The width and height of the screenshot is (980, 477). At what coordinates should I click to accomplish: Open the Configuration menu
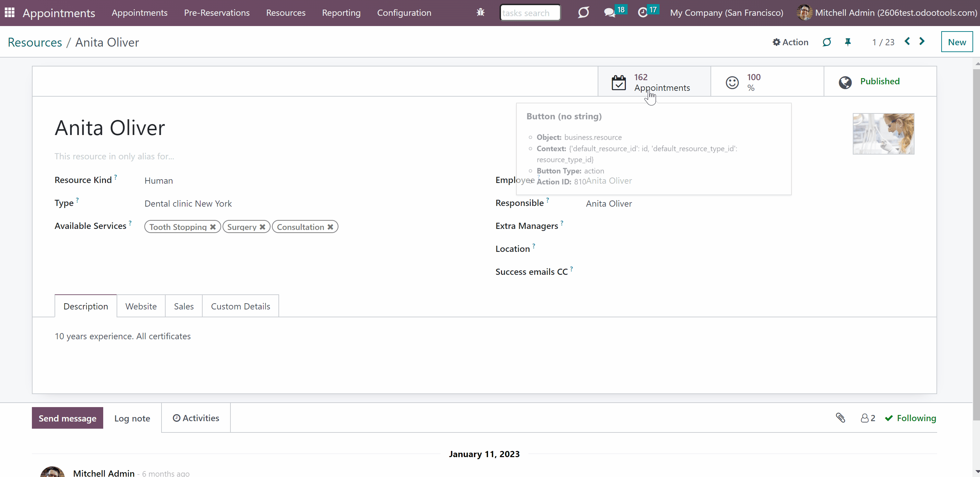(x=404, y=13)
